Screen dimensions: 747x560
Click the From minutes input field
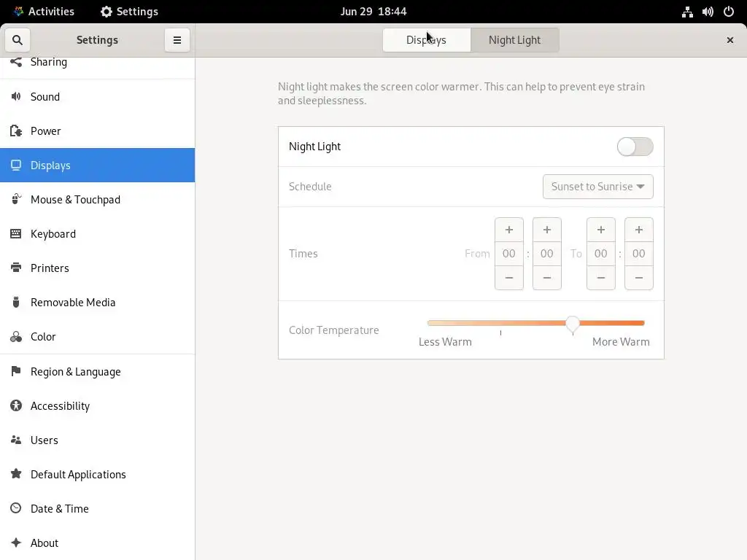click(547, 254)
